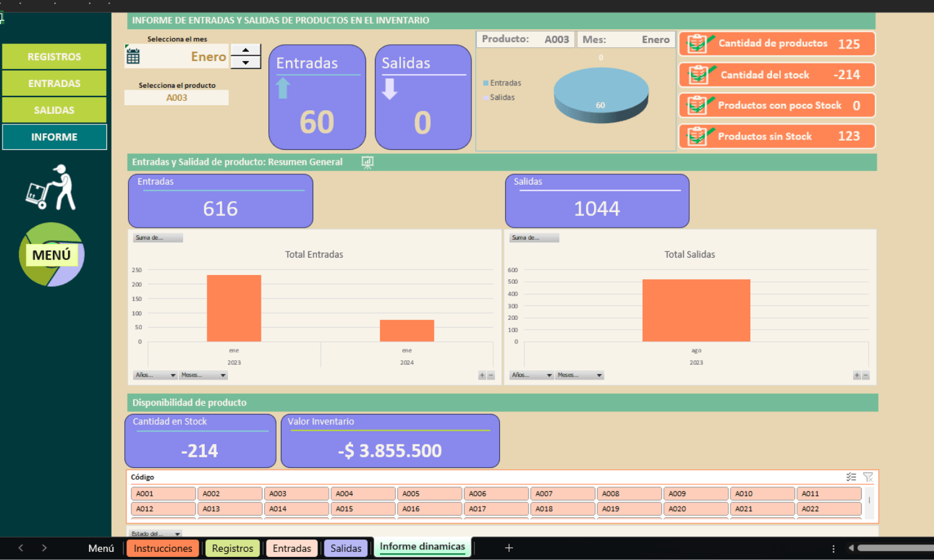The width and height of the screenshot is (934, 560).
Task: Open the Instrucciones sheet tab
Action: click(x=163, y=548)
